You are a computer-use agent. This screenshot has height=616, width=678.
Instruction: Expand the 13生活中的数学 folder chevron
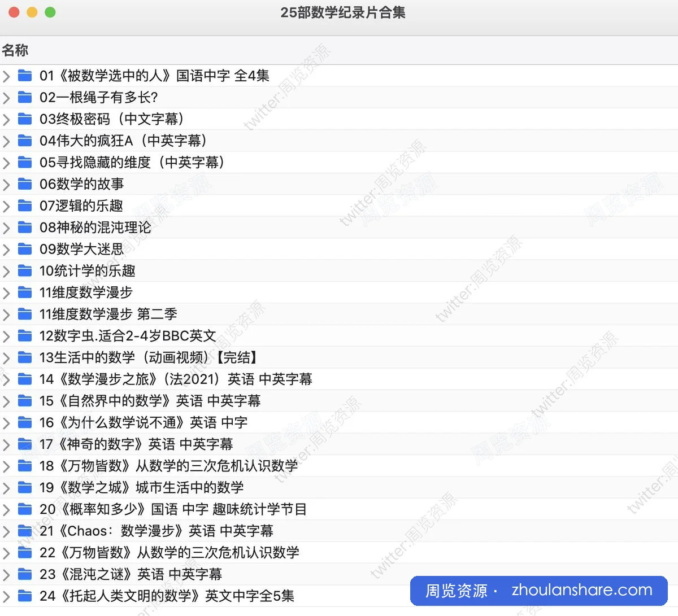click(x=6, y=357)
